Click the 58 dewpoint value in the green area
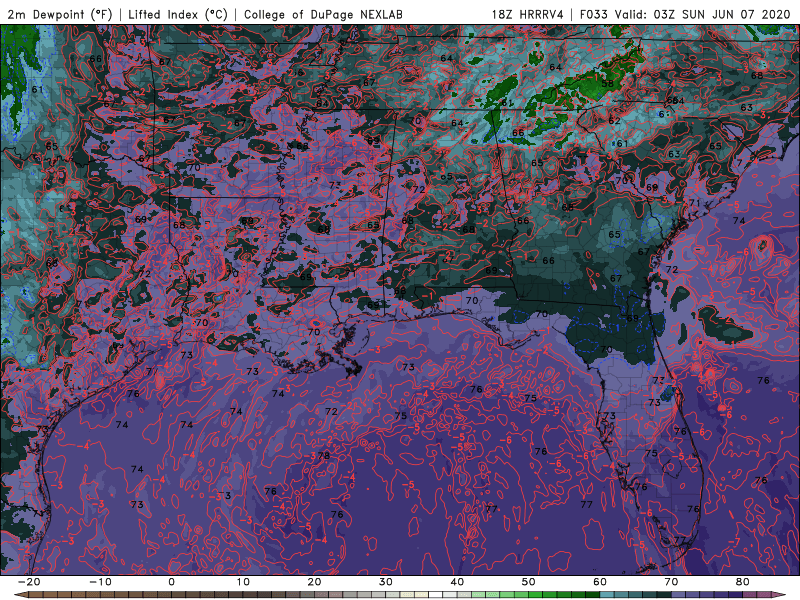 click(607, 84)
